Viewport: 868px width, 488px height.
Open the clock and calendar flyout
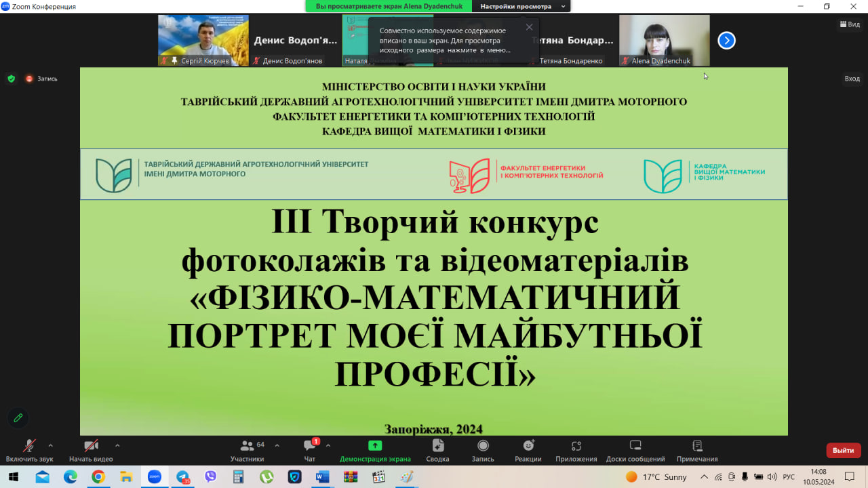pos(819,477)
